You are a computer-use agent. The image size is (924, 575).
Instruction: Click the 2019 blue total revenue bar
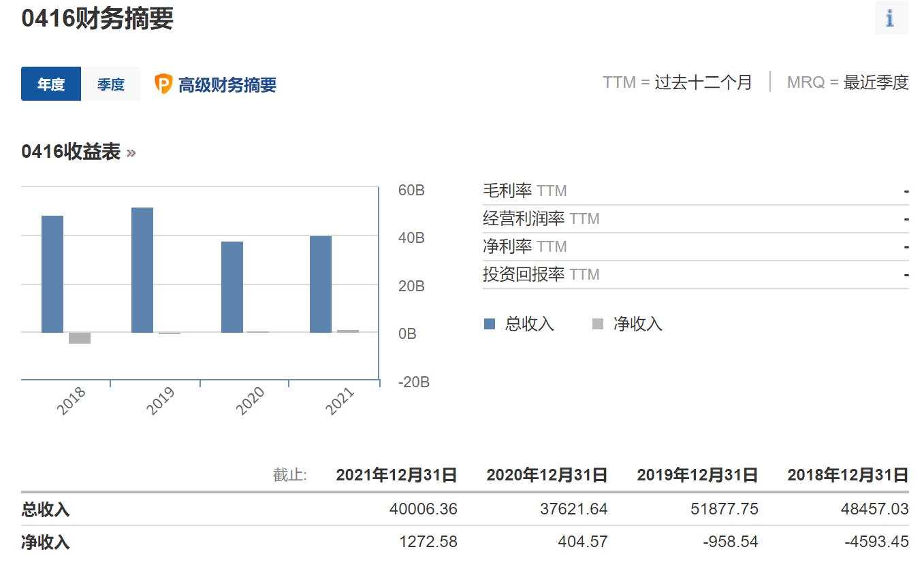tap(142, 269)
